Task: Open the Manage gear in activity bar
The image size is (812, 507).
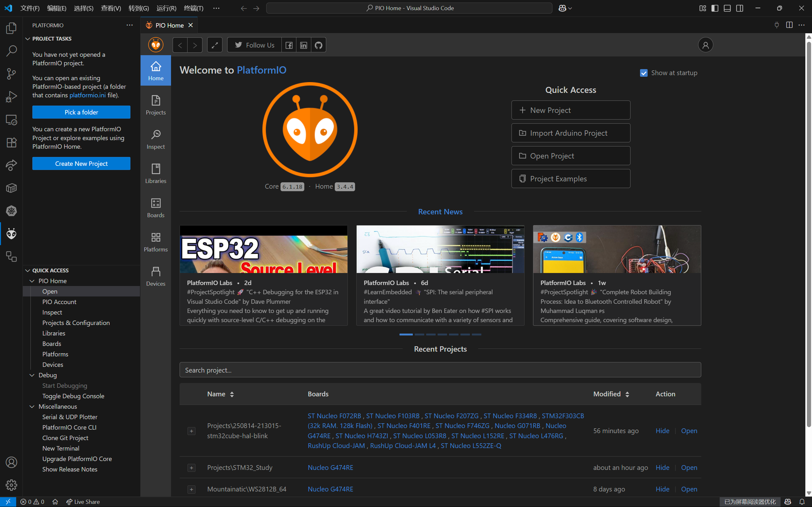Action: pos(11,485)
